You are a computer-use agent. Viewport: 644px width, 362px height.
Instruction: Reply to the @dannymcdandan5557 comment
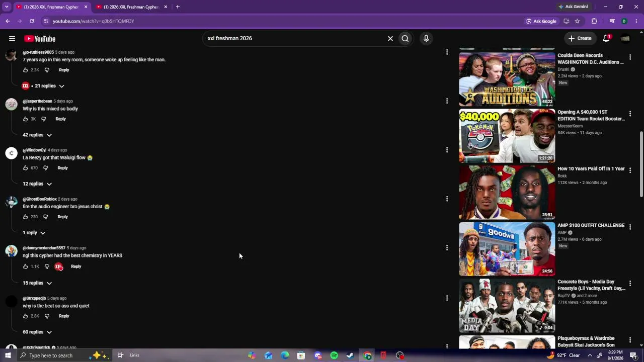[76, 266]
